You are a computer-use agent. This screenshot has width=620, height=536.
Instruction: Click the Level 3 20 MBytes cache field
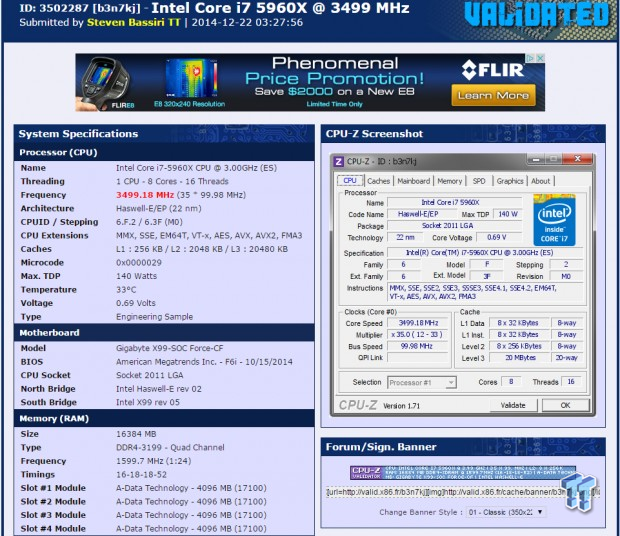[x=520, y=358]
